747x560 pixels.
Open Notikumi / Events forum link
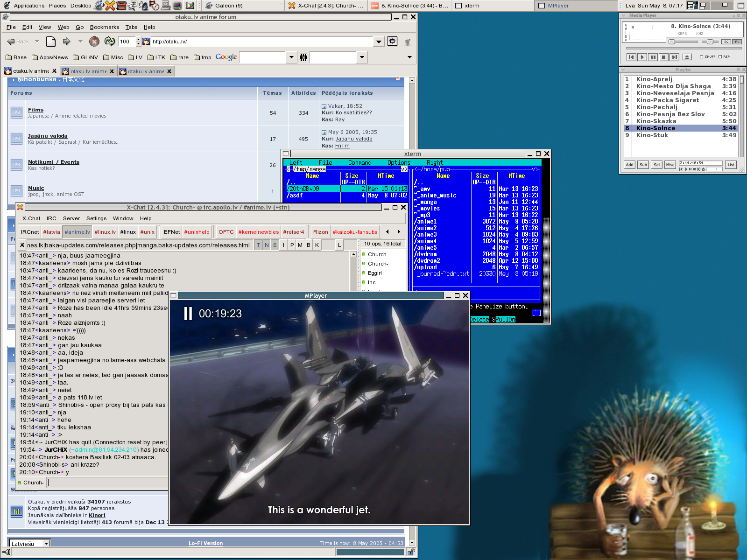click(54, 162)
